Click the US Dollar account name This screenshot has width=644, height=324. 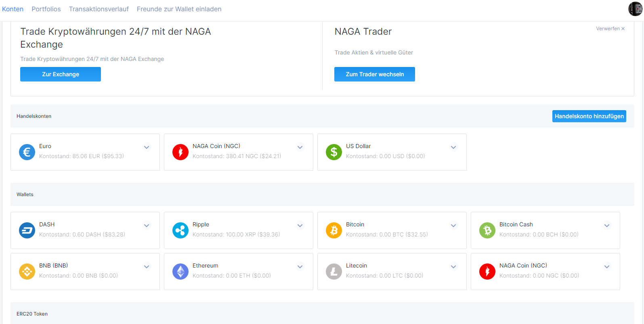[x=358, y=146]
